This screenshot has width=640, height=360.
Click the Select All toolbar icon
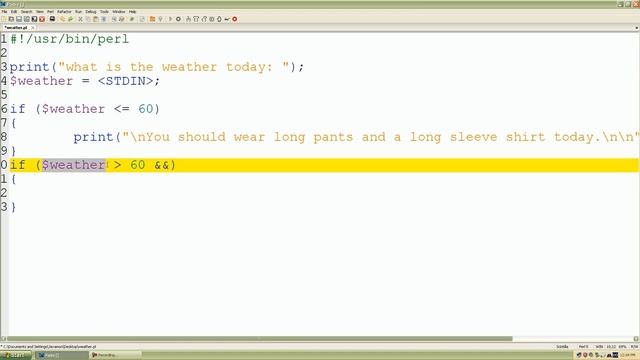point(104,19)
